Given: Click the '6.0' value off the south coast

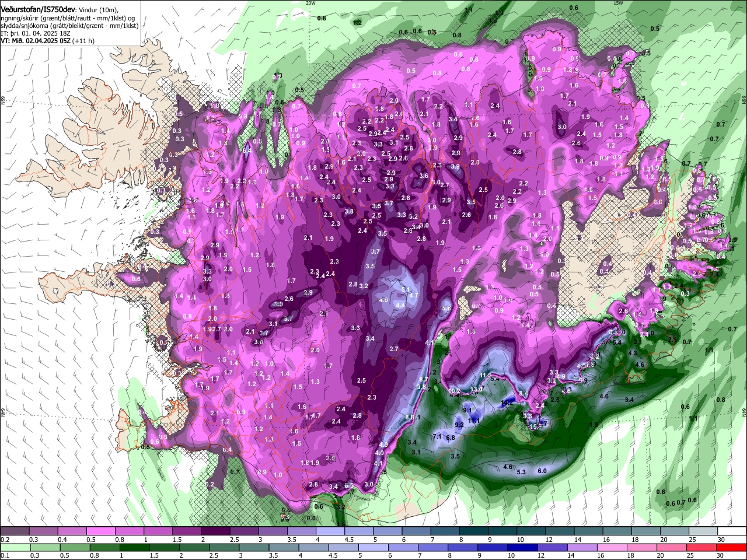Looking at the screenshot, I should click(542, 471).
